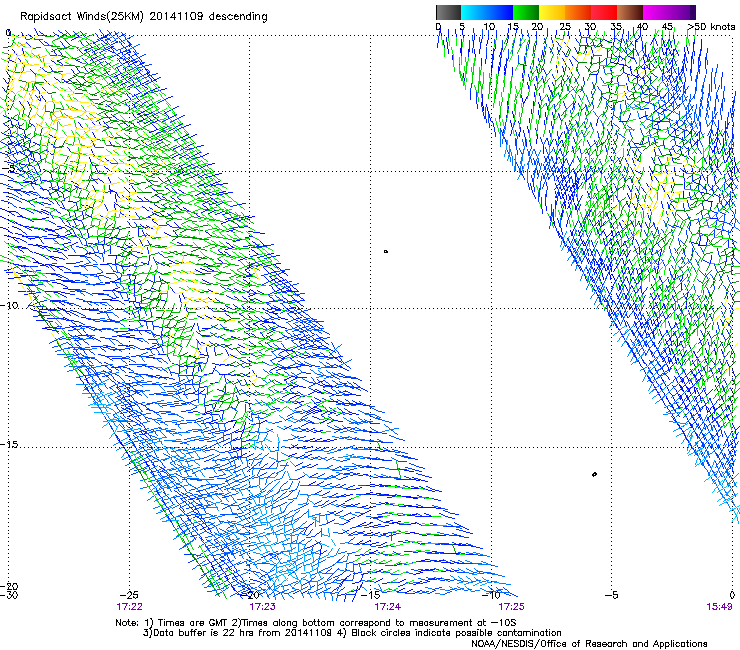
Task: Click the 17:24 pass time label
Action: (x=387, y=607)
